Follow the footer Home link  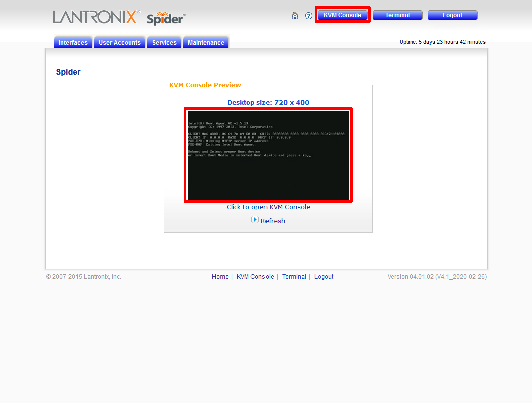(x=220, y=277)
